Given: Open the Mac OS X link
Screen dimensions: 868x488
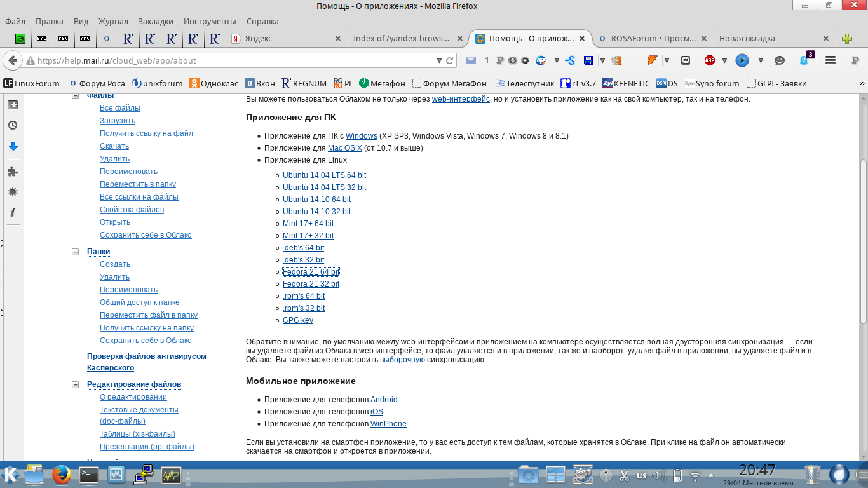Looking at the screenshot, I should 345,148.
